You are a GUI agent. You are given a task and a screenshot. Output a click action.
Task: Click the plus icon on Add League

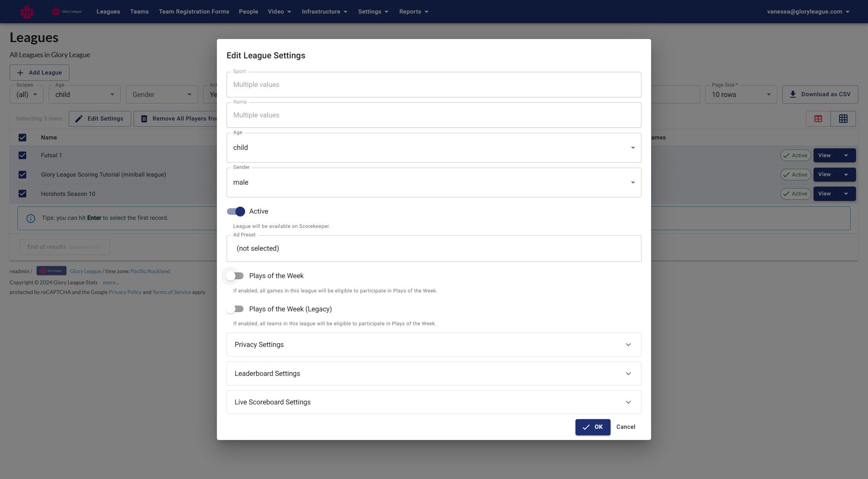20,73
